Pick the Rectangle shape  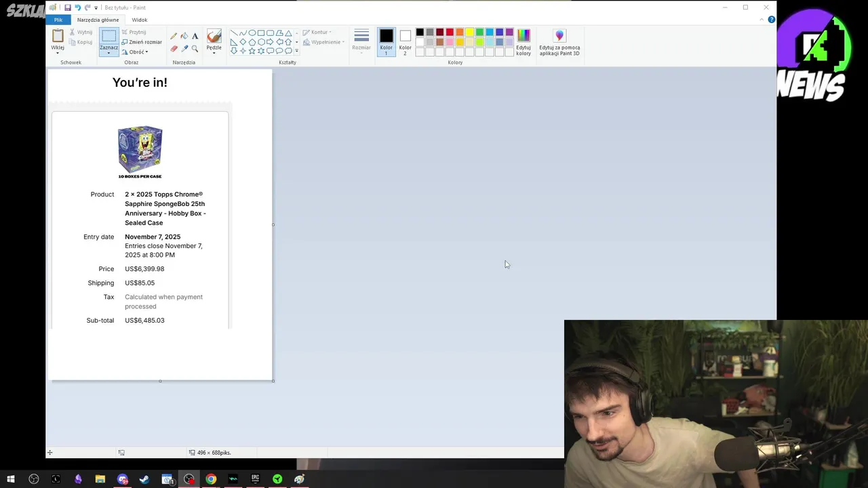point(261,33)
